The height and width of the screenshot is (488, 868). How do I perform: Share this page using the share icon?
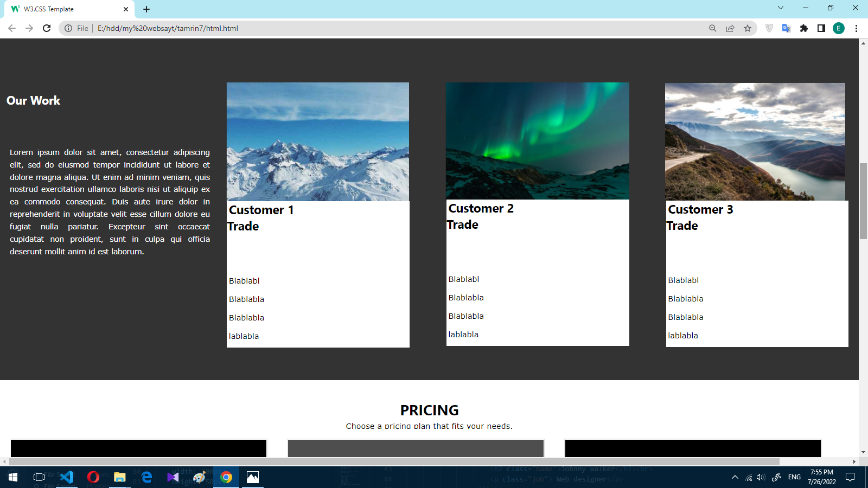(730, 28)
